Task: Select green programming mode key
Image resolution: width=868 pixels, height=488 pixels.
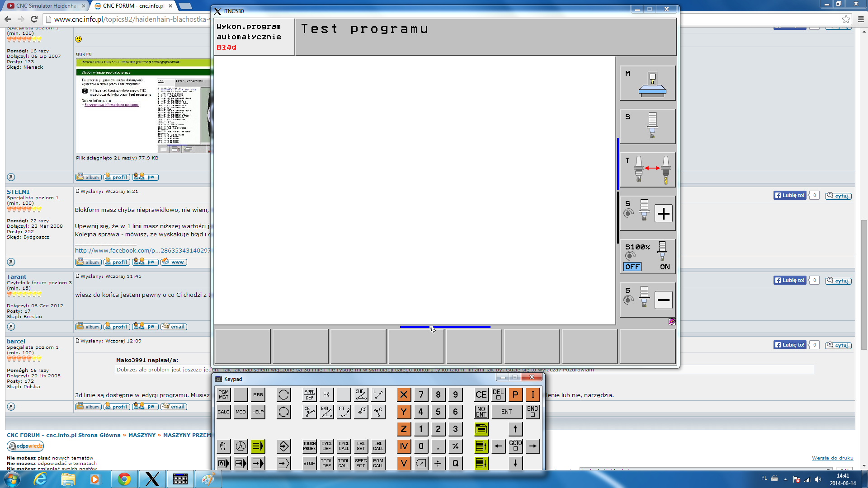Action: point(258,446)
